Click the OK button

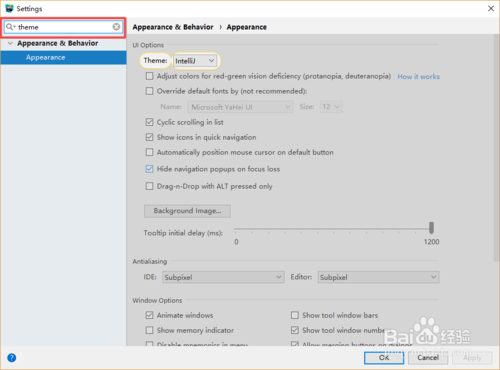(x=384, y=358)
